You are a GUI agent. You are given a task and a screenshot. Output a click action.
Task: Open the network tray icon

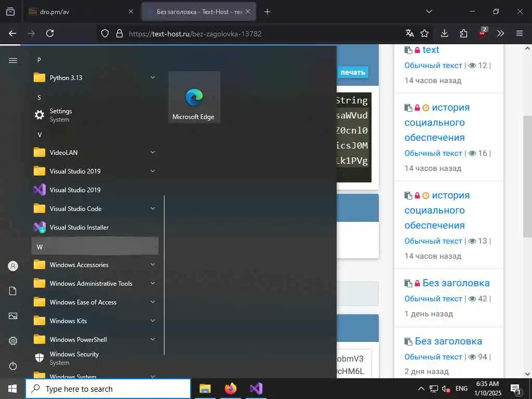434,389
